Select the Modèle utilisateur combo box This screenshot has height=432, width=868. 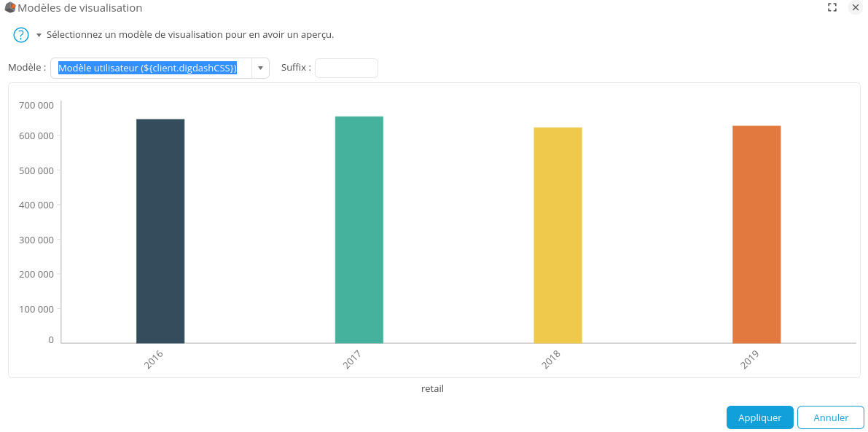[x=149, y=67]
